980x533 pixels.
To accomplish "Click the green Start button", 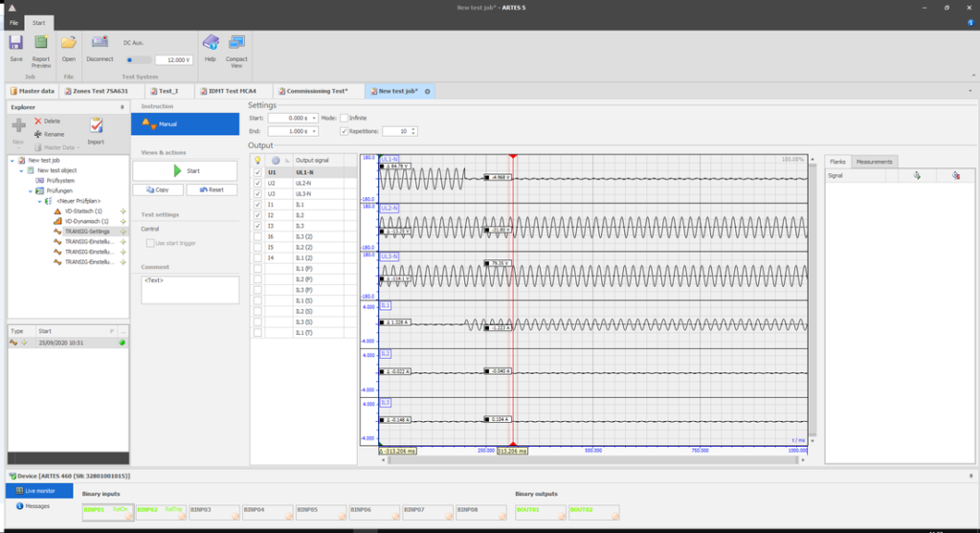I will click(x=185, y=170).
